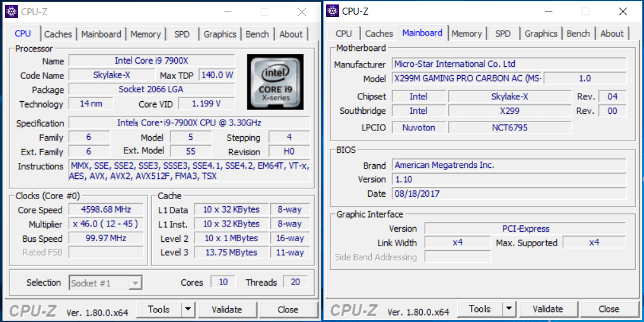Click model X299M GAMING PRO CARBON AC
This screenshot has width=644, height=322.
click(x=467, y=78)
